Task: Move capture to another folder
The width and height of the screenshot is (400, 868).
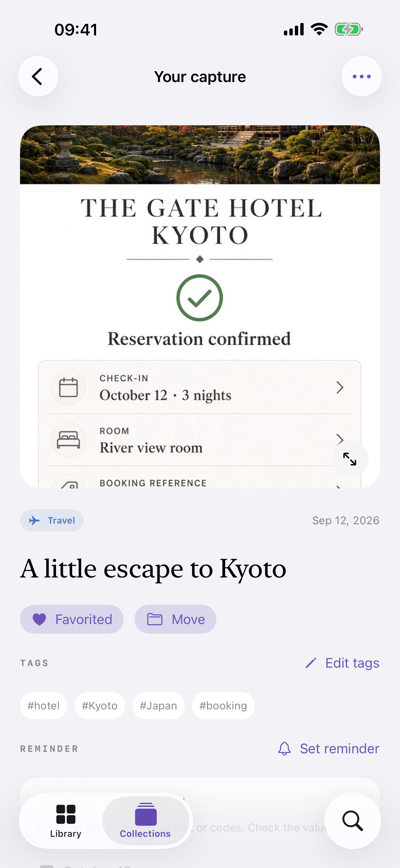Action: click(x=175, y=619)
